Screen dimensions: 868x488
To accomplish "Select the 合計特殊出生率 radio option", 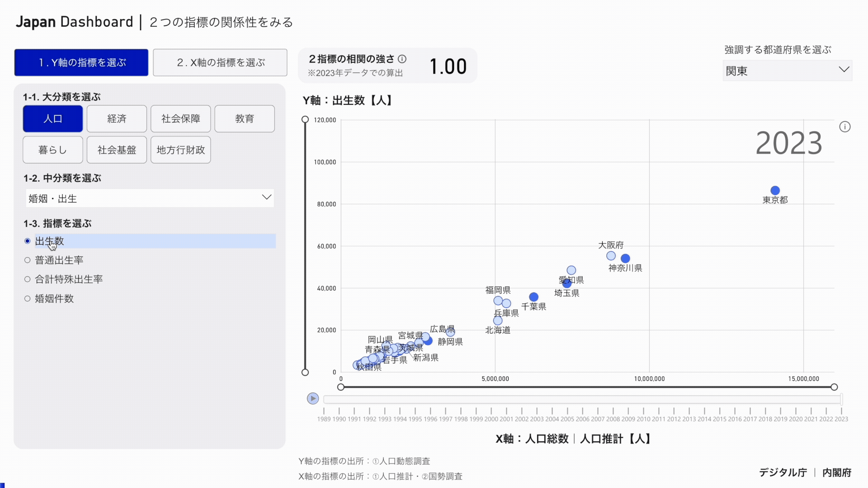I will point(27,279).
